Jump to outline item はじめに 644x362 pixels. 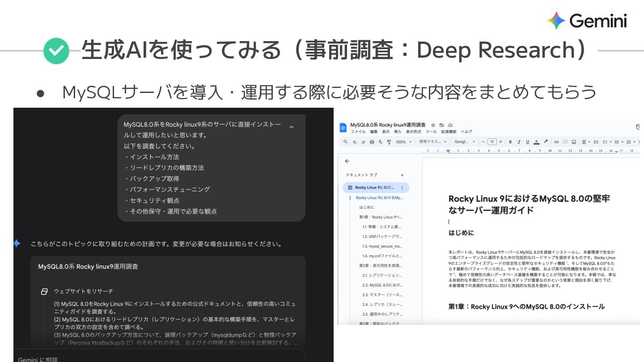[x=367, y=207]
